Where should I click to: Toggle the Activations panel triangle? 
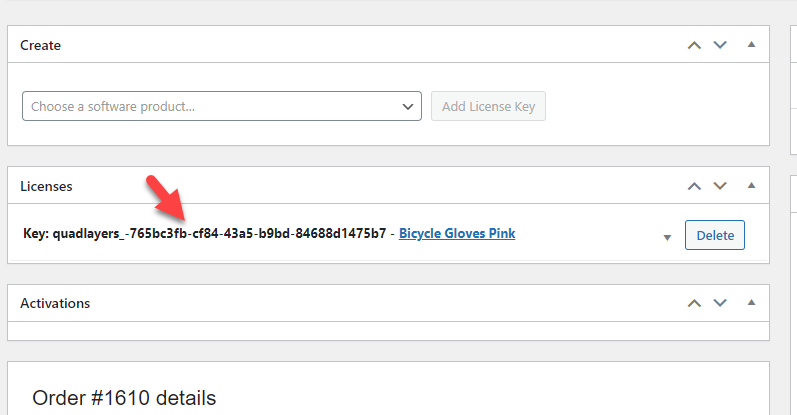[751, 303]
